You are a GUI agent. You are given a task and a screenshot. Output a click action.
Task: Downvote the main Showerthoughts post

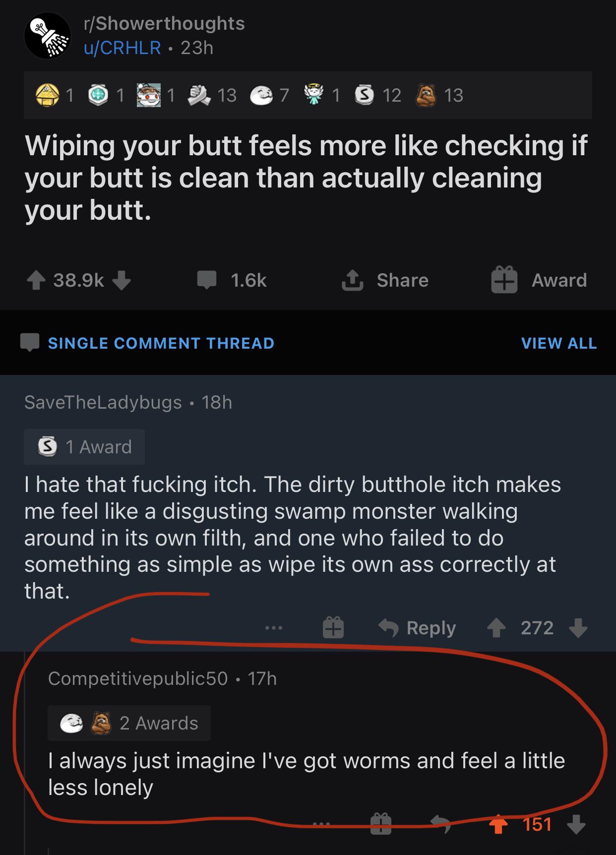(x=122, y=281)
